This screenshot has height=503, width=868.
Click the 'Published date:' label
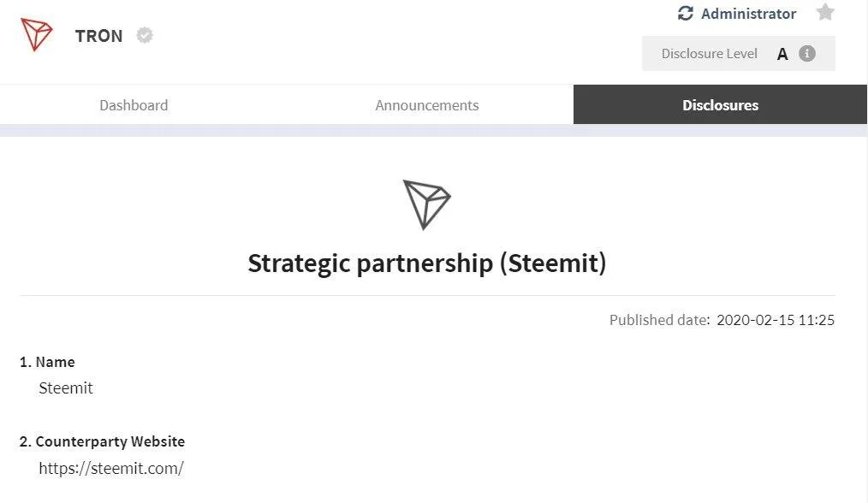click(x=659, y=320)
